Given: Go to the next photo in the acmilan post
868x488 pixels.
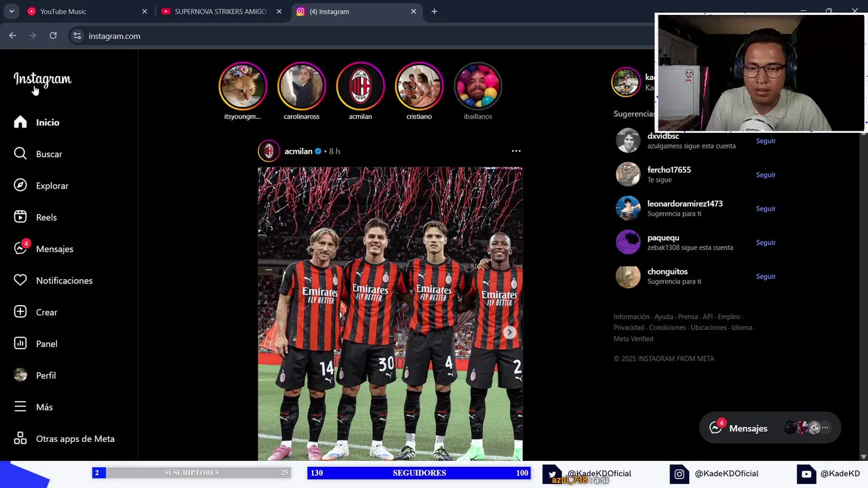Looking at the screenshot, I should click(509, 332).
